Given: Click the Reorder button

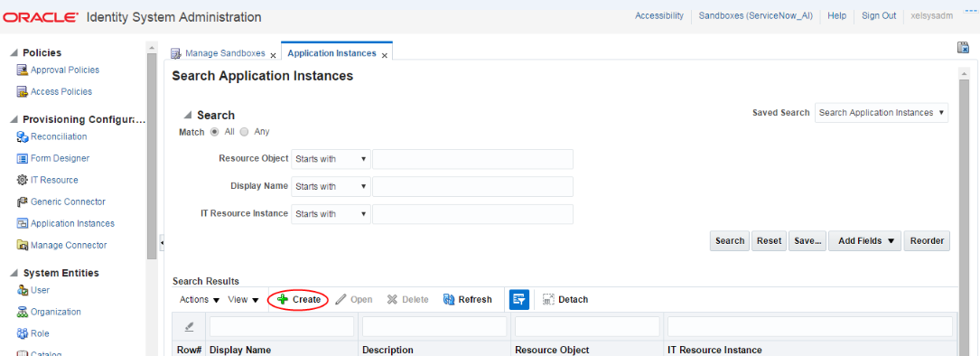Looking at the screenshot, I should click(927, 241).
